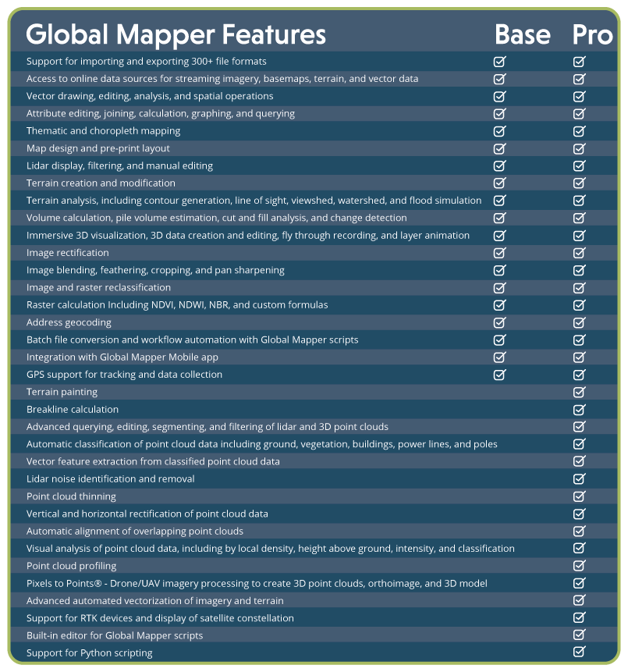Click Pro checkmark for Image rectification
Screen dimensions: 628x672
click(x=579, y=253)
